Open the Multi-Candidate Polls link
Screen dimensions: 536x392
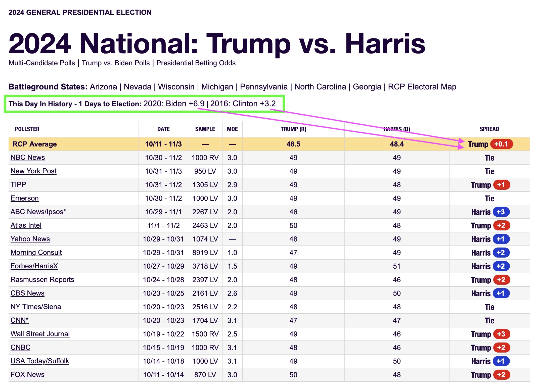click(42, 63)
